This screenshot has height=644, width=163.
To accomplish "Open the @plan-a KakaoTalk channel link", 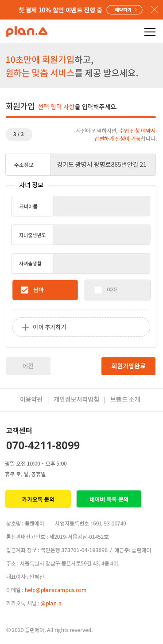I will pyautogui.click(x=51, y=603).
